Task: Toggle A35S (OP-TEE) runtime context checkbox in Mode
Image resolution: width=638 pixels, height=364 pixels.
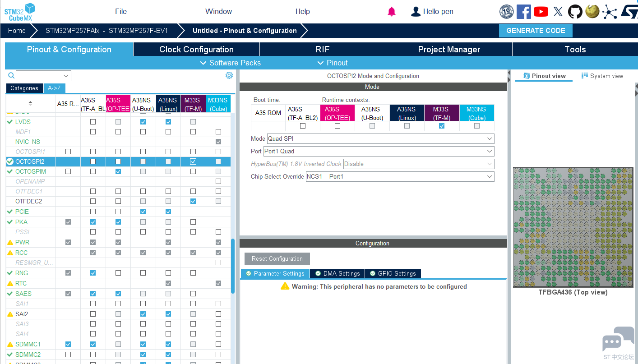Action: tap(337, 126)
